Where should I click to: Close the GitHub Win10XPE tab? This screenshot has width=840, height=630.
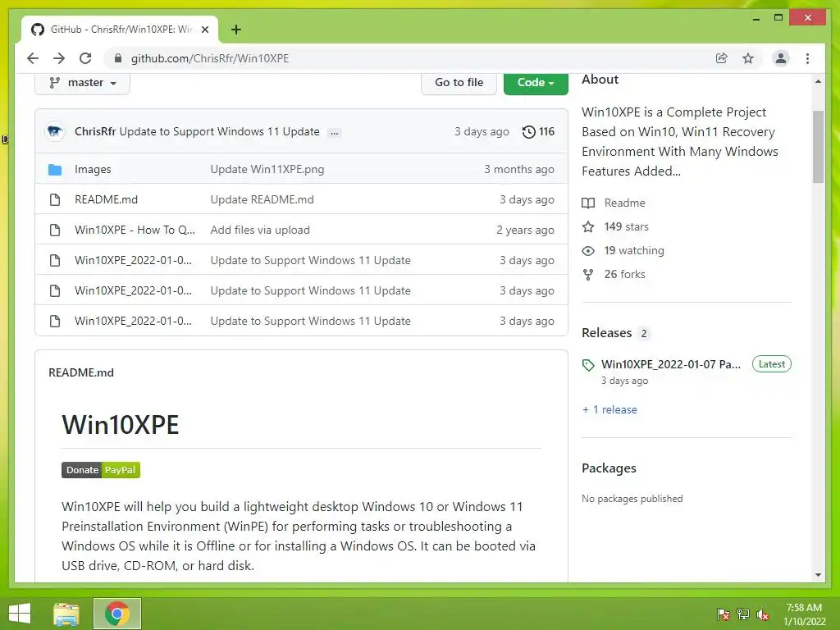pos(204,30)
